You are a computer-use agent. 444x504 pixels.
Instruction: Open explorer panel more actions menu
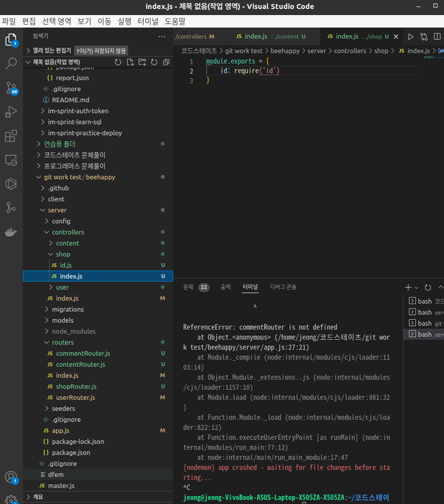pyautogui.click(x=162, y=36)
